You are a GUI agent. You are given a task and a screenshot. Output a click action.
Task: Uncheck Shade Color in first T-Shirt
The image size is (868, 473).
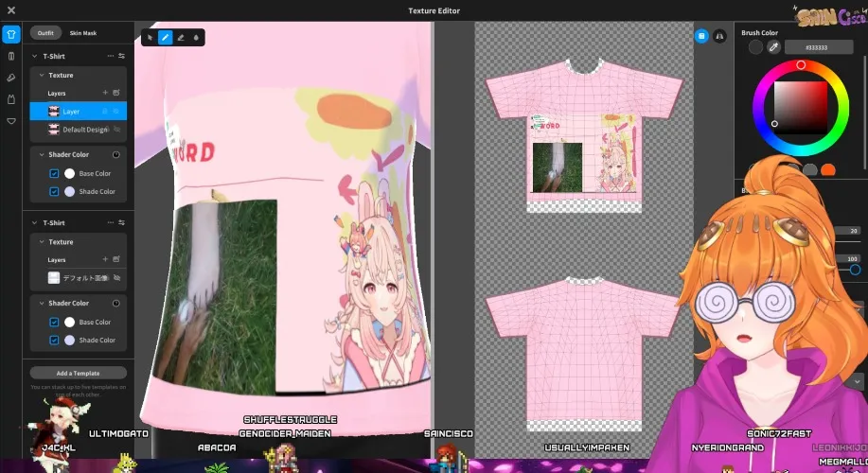click(x=54, y=191)
